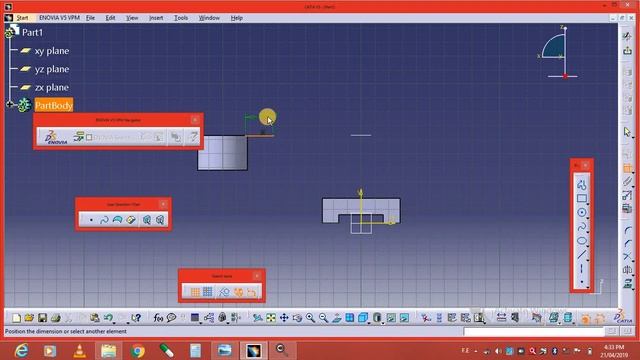This screenshot has width=640, height=360.
Task: Open the ENOVIA V5 VPM menu
Action: pos(59,18)
